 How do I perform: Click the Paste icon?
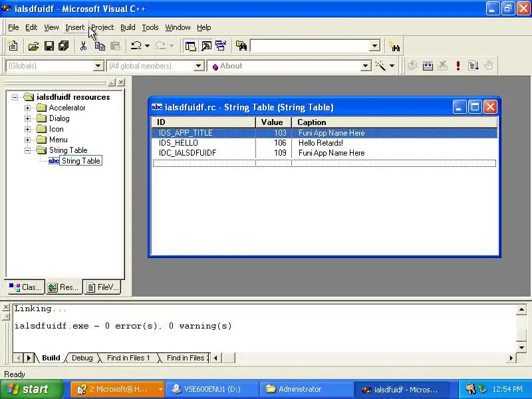pyautogui.click(x=115, y=46)
